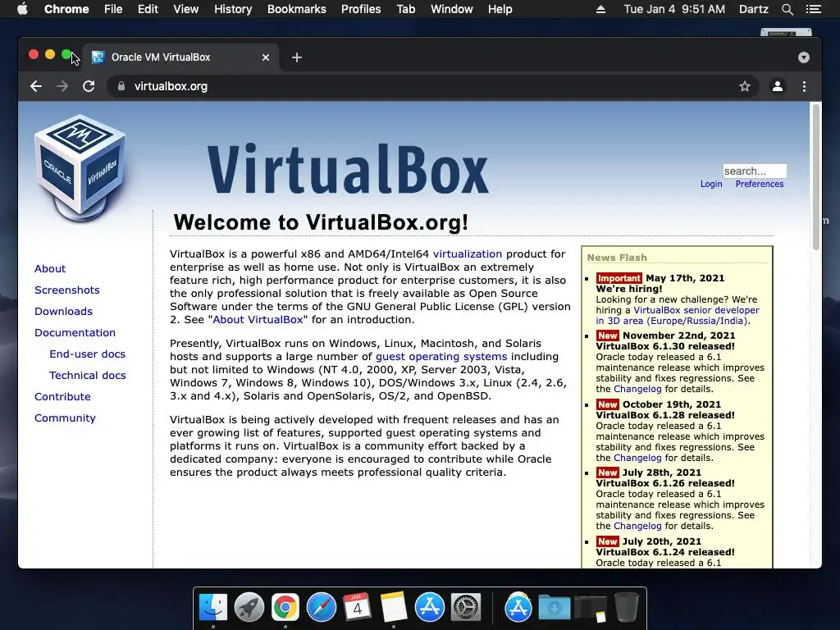Click the Contribute sidebar link
The image size is (840, 630).
coord(62,397)
